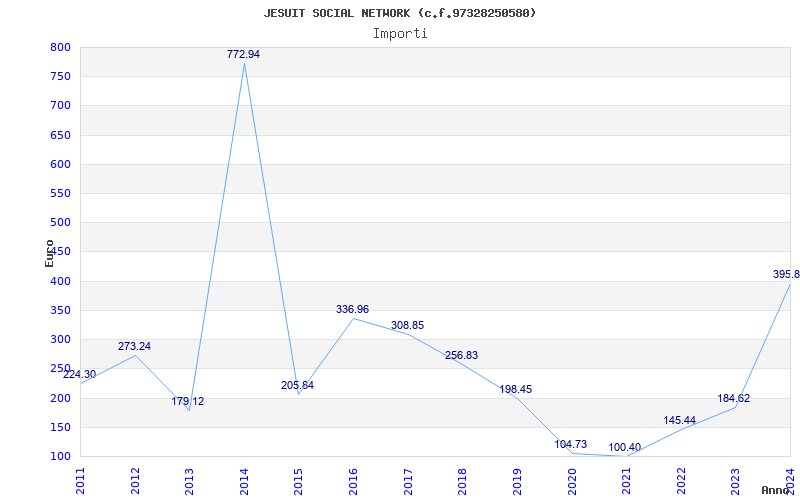Image resolution: width=800 pixels, height=500 pixels.
Task: Click the 300 y-axis tick label
Action: [x=60, y=339]
